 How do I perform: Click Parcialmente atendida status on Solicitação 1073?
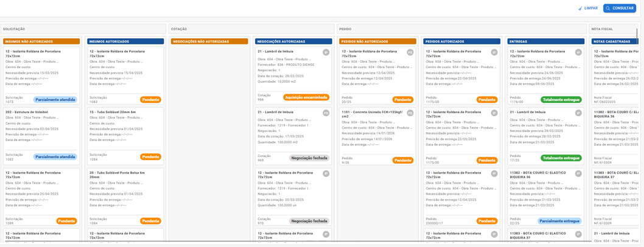click(55, 99)
